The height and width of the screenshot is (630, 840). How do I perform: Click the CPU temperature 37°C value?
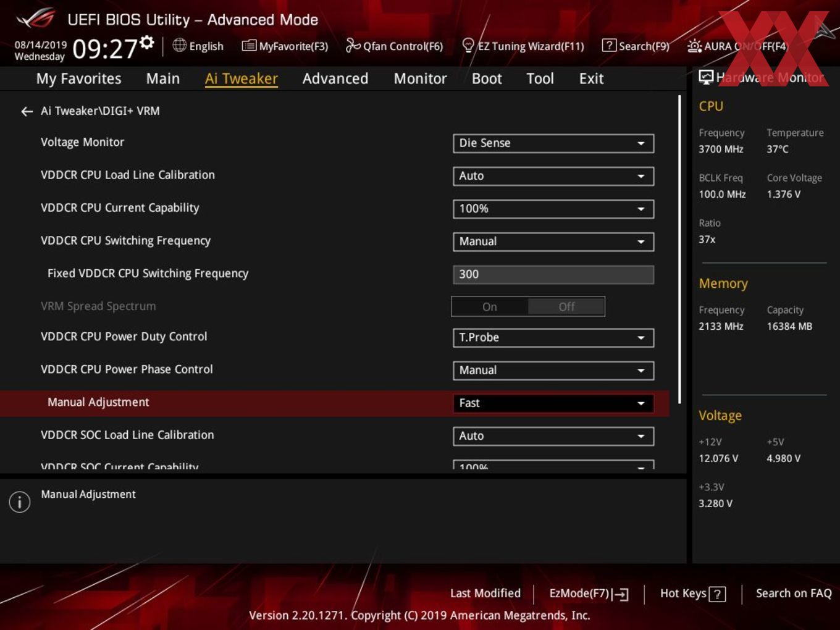coord(778,149)
